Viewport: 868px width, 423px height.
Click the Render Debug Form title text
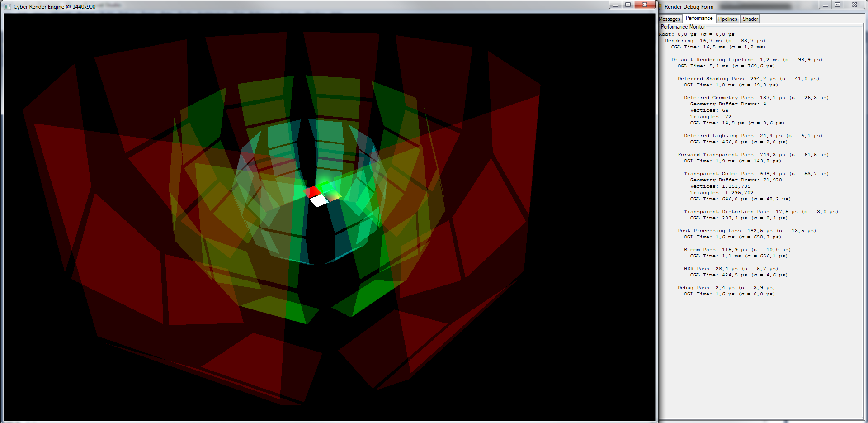689,7
